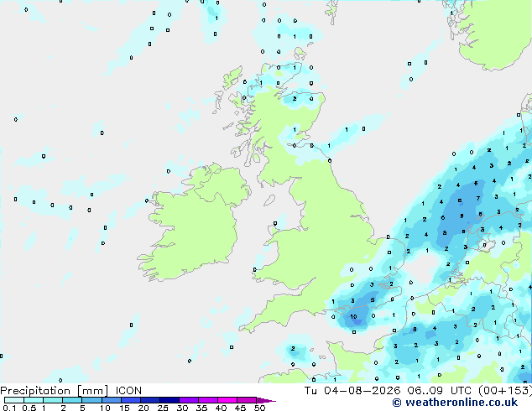The height and width of the screenshot is (411, 532).
Task: Click the dark navy swatch between 25 and 30
Action: point(170,400)
